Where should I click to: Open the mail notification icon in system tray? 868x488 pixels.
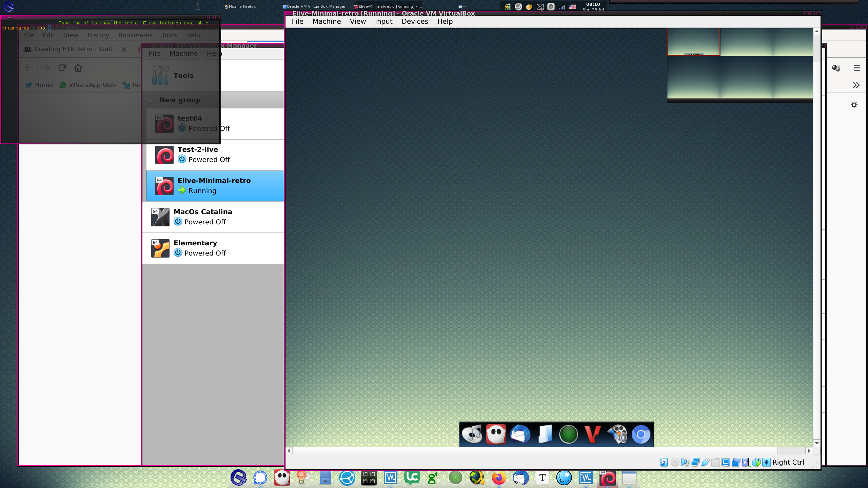(x=540, y=7)
